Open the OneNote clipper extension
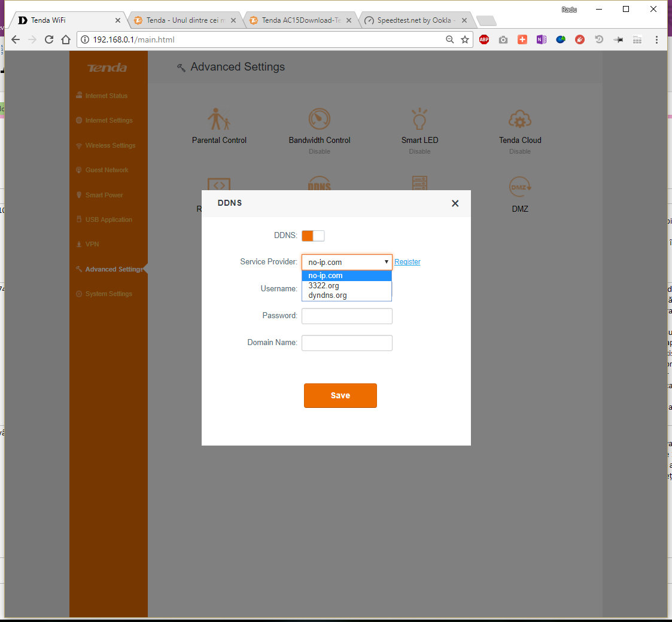This screenshot has height=622, width=672. click(542, 39)
